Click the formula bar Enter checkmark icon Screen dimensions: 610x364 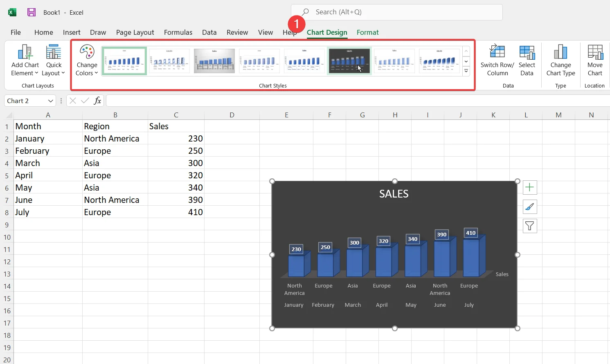85,101
